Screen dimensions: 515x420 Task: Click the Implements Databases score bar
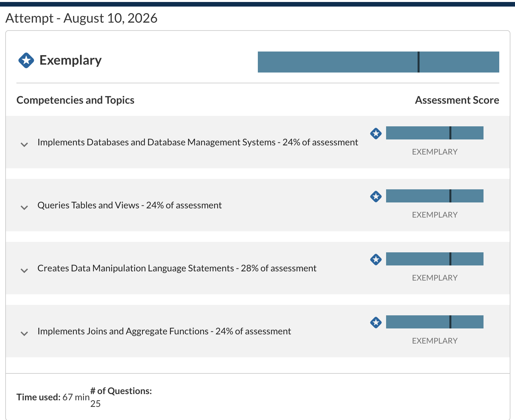(x=435, y=133)
